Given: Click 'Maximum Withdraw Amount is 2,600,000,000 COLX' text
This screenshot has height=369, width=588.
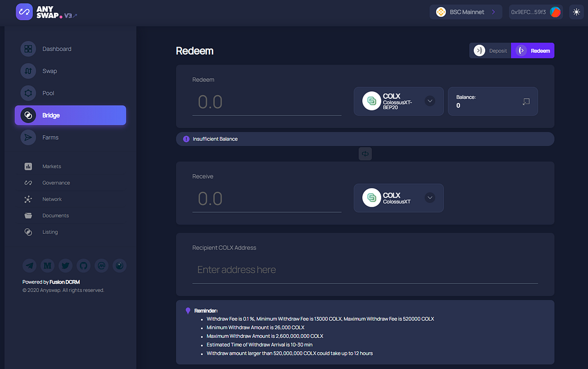Looking at the screenshot, I should pyautogui.click(x=265, y=336).
